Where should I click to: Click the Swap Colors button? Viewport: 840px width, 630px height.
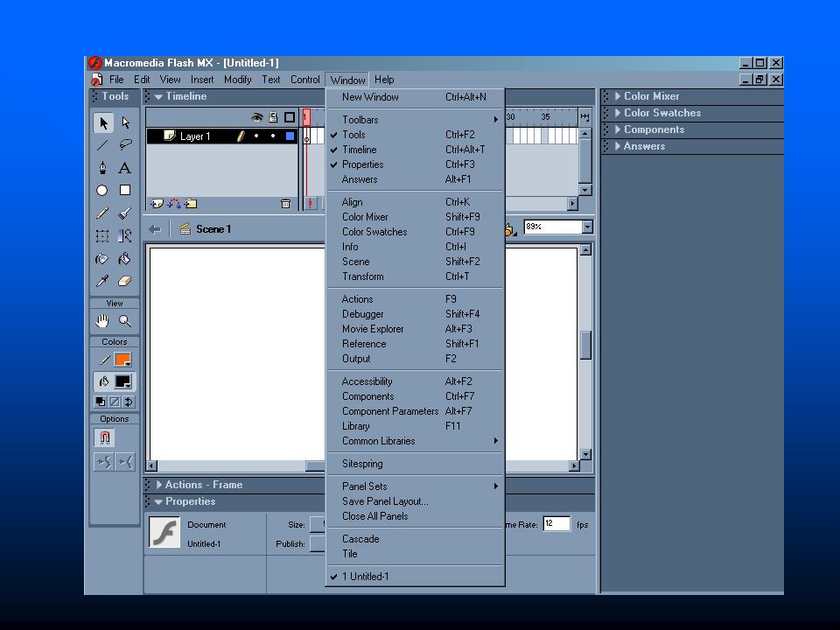(129, 402)
